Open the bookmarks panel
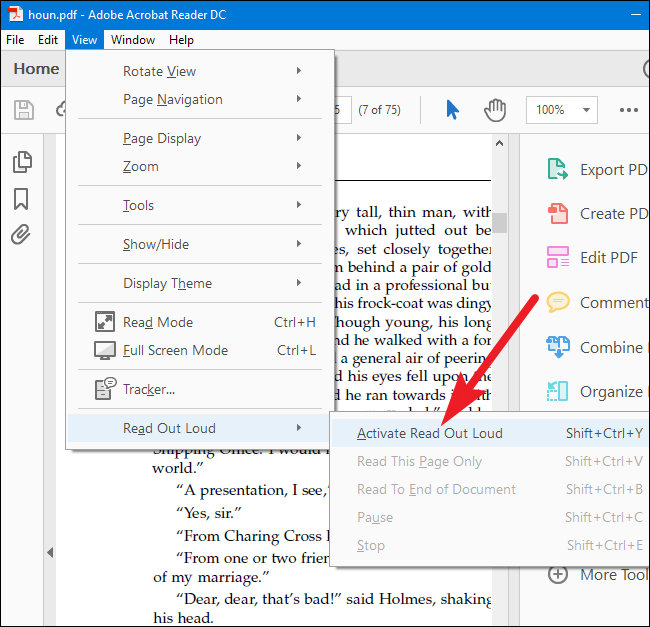 point(21,199)
